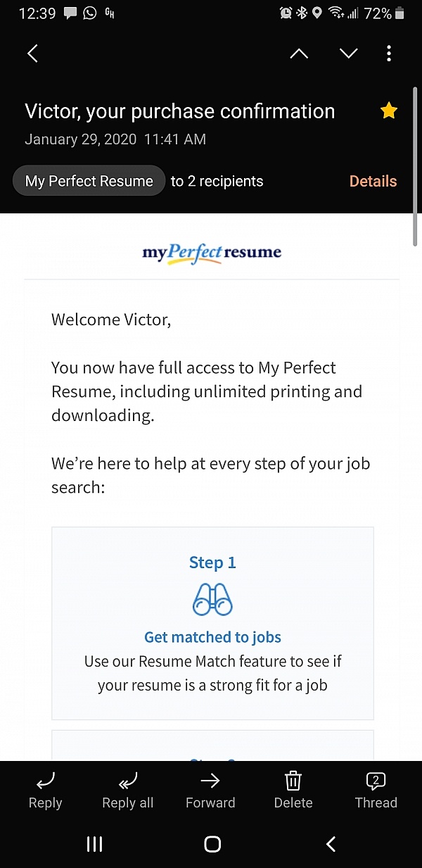Select the 'to 2 recipients' text
This screenshot has width=422, height=868.
point(217,180)
